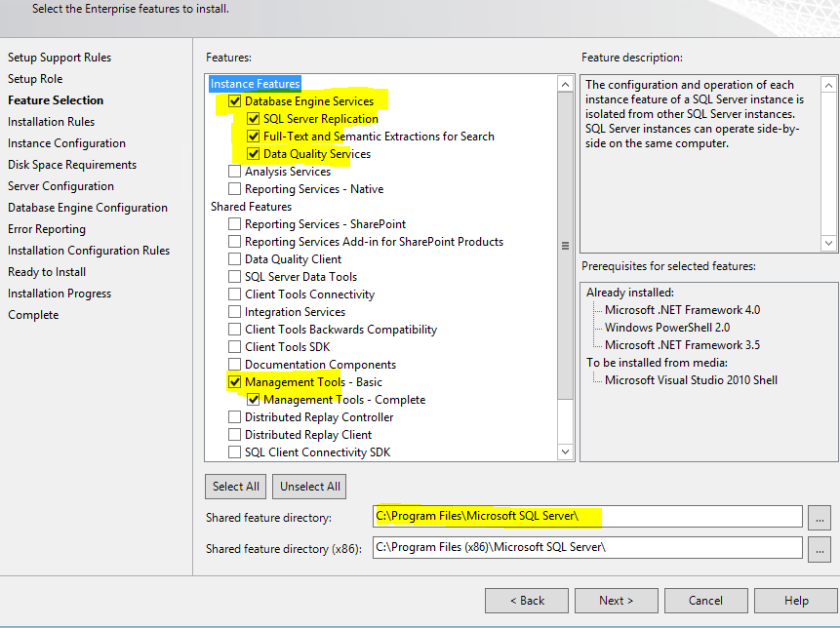Image resolution: width=840 pixels, height=628 pixels.
Task: Click Microsoft .NET Framework 4.0 prerequisite
Action: pyautogui.click(x=683, y=310)
